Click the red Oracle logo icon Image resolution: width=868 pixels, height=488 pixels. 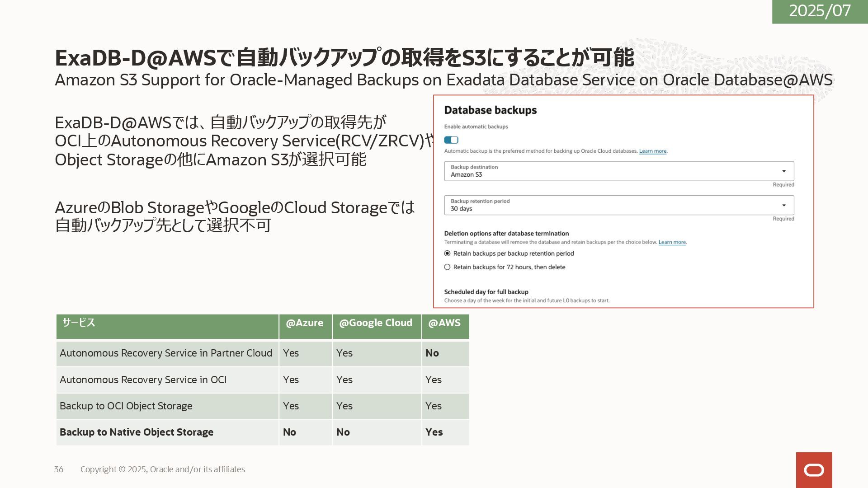pos(814,470)
